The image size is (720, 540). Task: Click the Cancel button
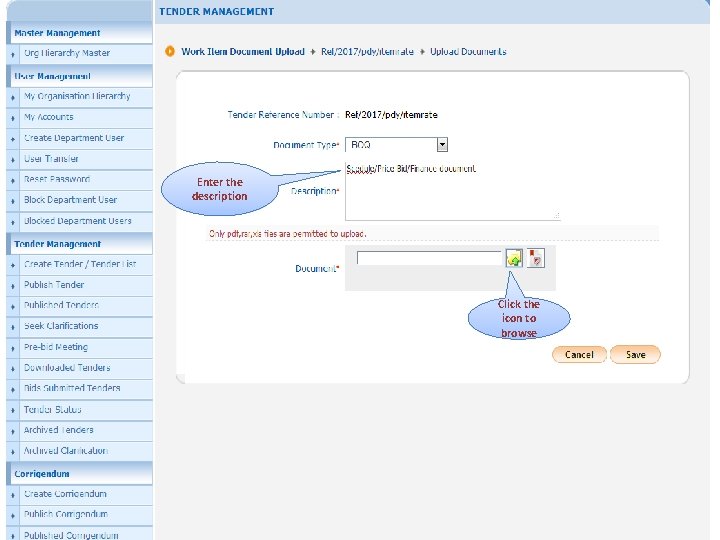coord(579,354)
